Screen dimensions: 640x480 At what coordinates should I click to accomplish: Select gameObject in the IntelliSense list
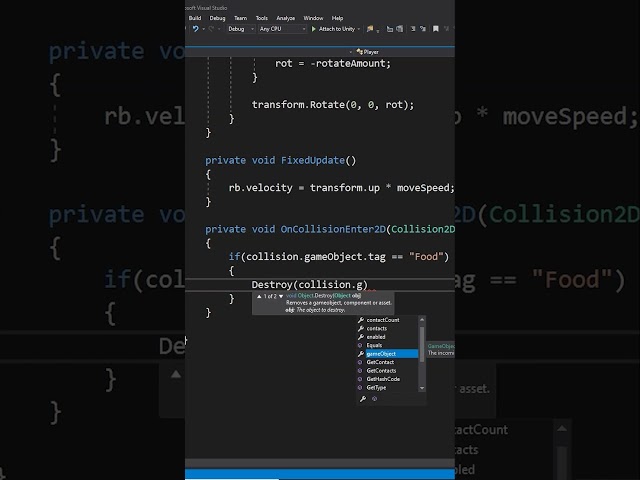pyautogui.click(x=387, y=354)
